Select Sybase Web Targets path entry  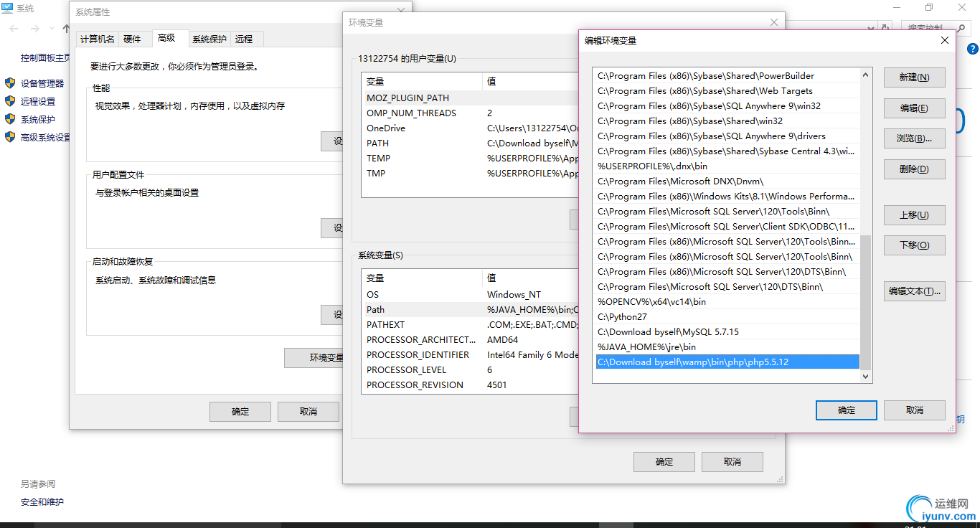pyautogui.click(x=727, y=91)
